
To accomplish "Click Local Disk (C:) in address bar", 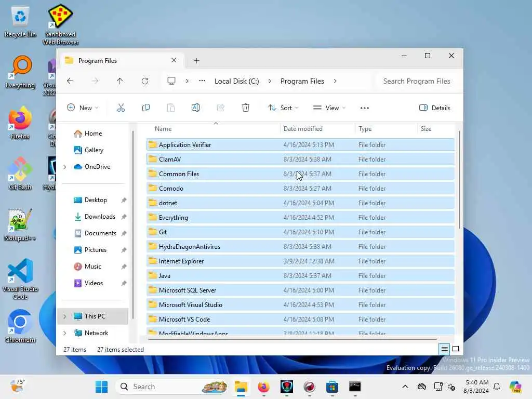I will (x=236, y=81).
